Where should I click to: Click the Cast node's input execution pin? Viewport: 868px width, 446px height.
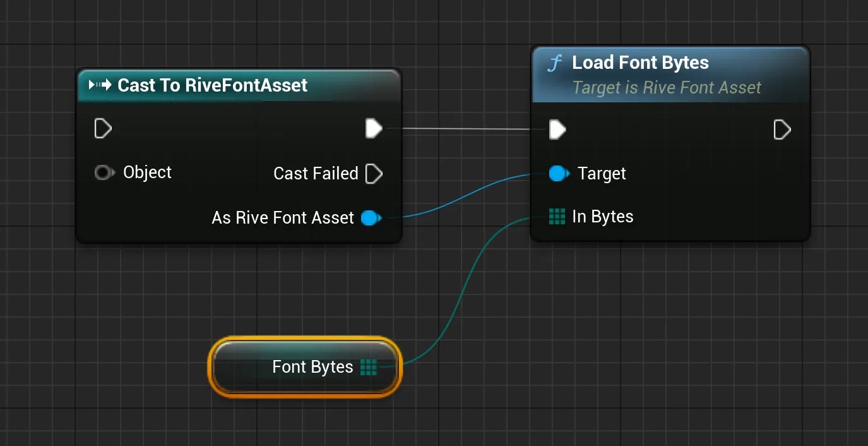103,129
